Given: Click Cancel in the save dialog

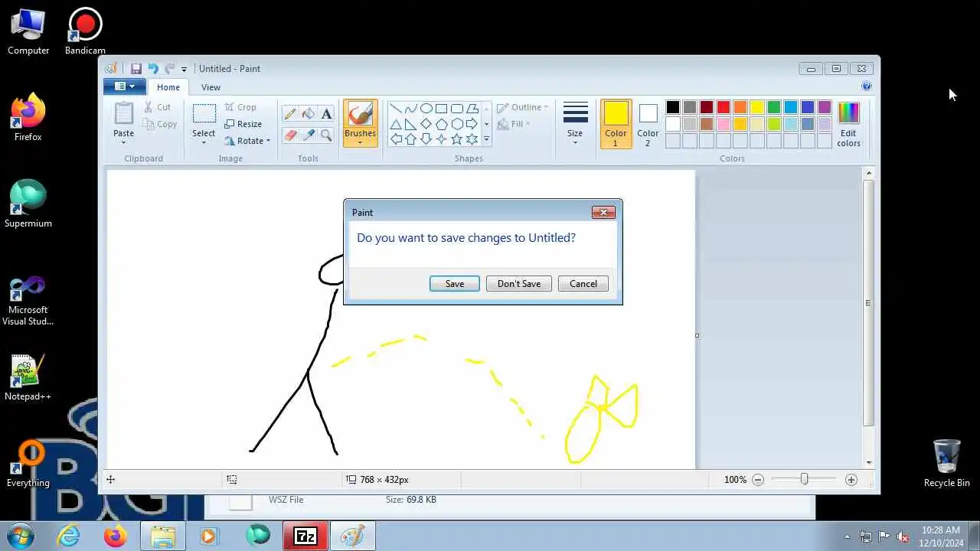Looking at the screenshot, I should (x=583, y=284).
